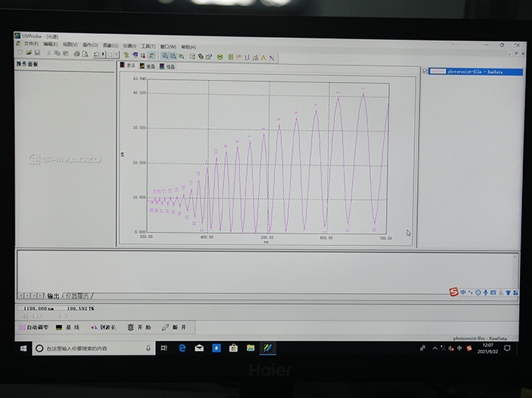Click the Save disk toolbar icon
This screenshot has width=532, height=398.
[36, 54]
